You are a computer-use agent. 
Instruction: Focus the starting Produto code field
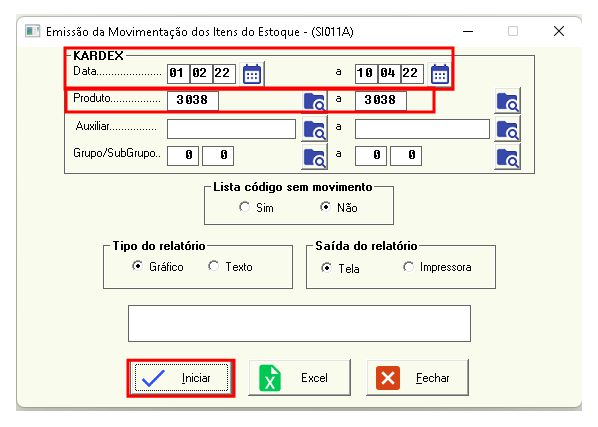click(193, 100)
